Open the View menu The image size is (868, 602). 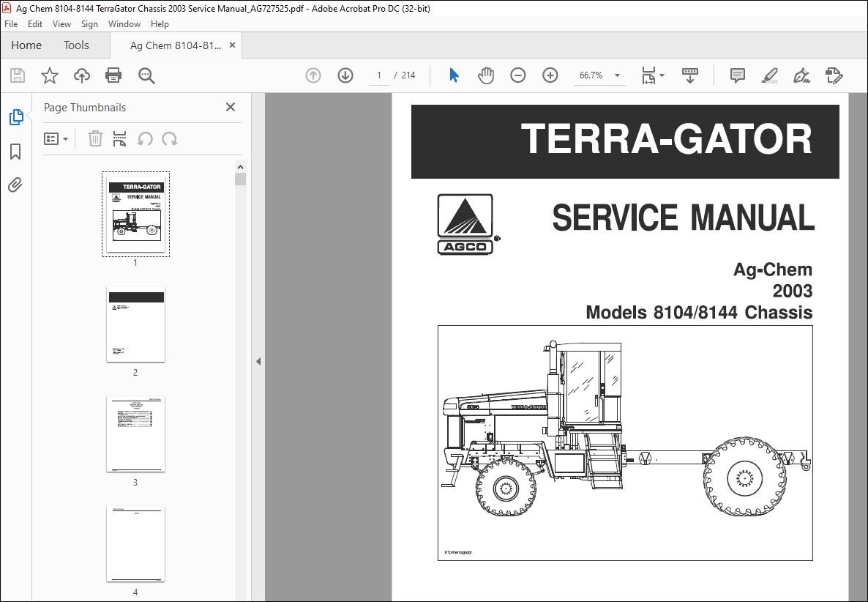pyautogui.click(x=61, y=24)
